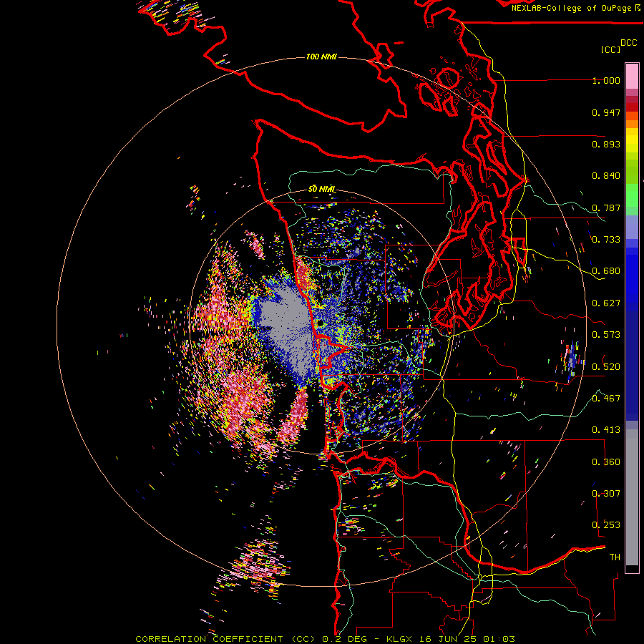Click the 0.467 scale value
This screenshot has height=644, width=644.
pos(606,398)
